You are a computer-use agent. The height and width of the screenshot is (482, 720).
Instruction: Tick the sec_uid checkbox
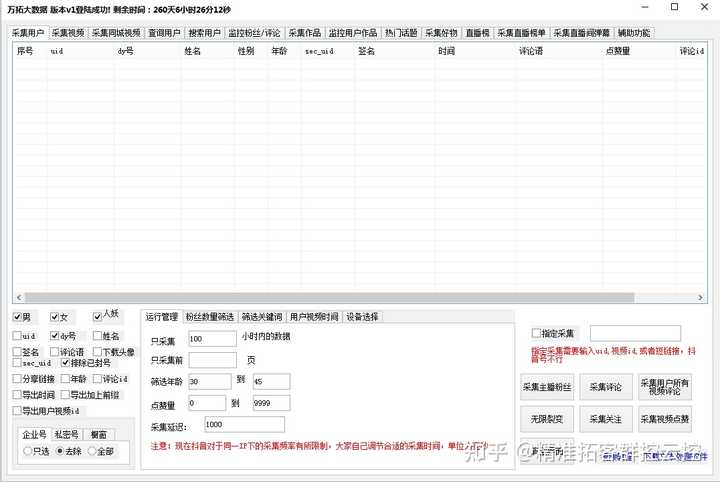(x=17, y=363)
